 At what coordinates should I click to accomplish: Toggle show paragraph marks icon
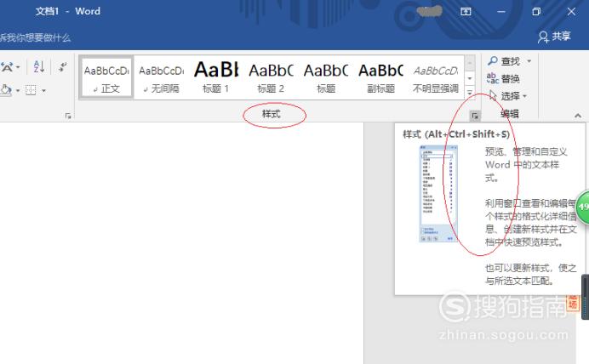point(62,67)
